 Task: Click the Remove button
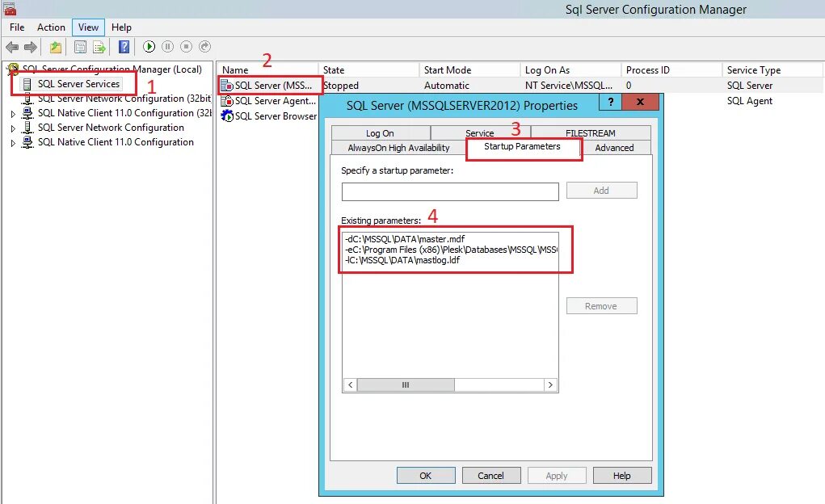(x=601, y=305)
